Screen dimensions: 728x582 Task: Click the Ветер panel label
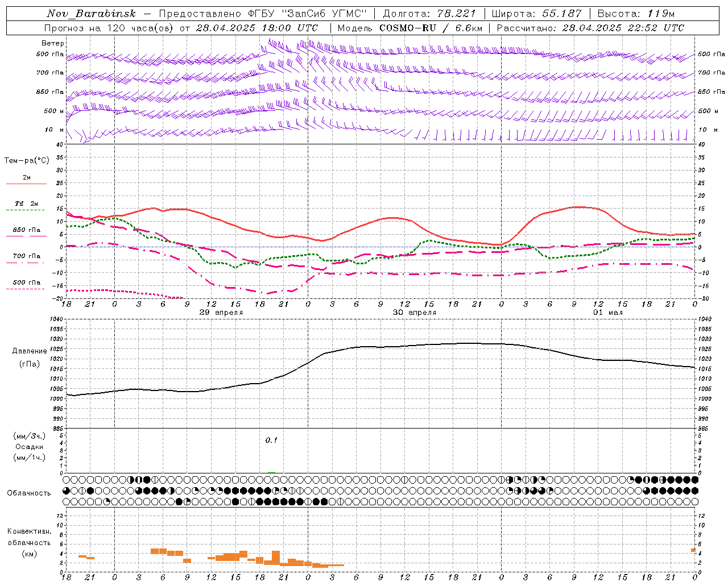[53, 43]
